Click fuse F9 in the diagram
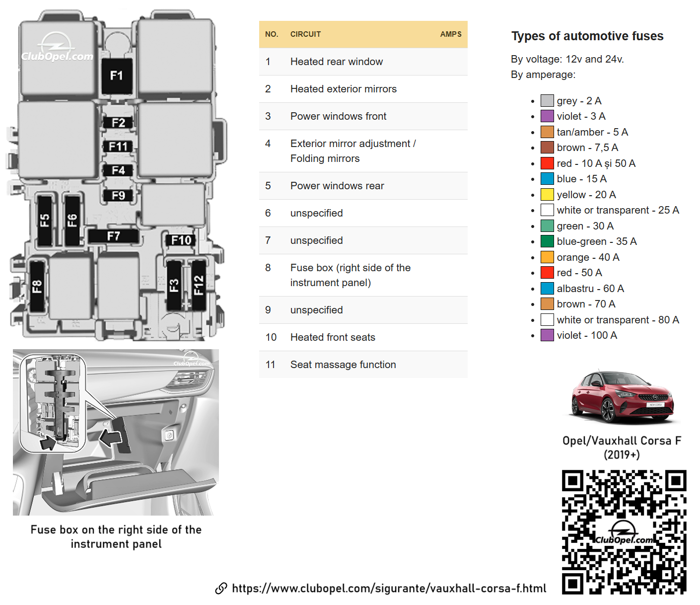This screenshot has height=605, width=700. click(118, 195)
